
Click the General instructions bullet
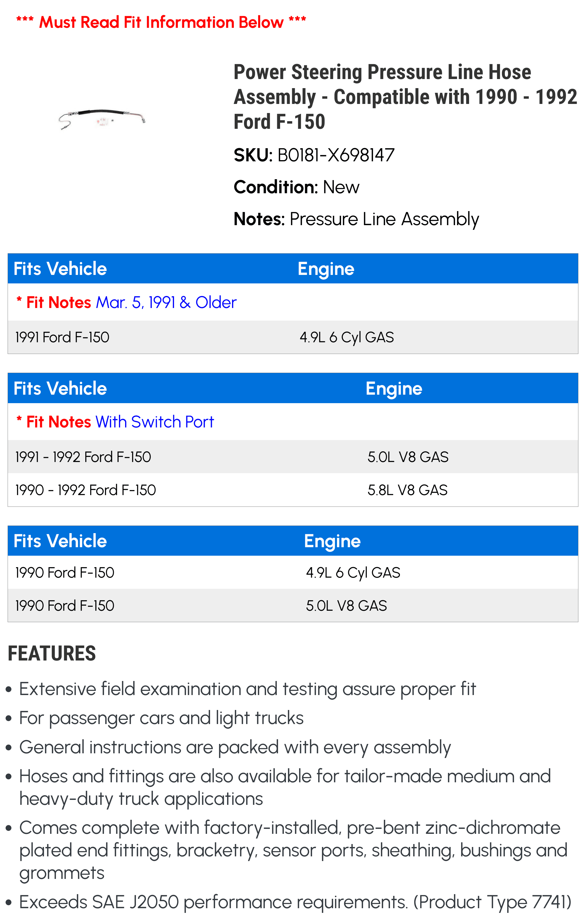(x=235, y=747)
